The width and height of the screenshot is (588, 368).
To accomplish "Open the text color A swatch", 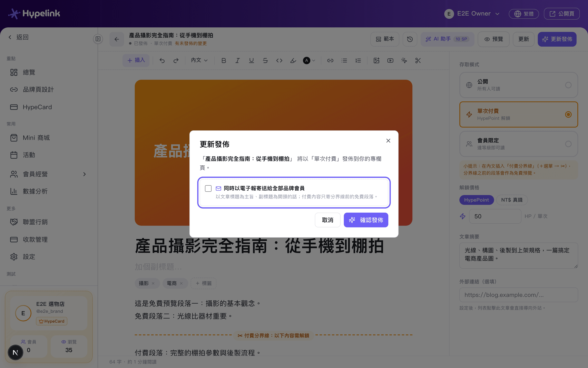I will click(309, 60).
